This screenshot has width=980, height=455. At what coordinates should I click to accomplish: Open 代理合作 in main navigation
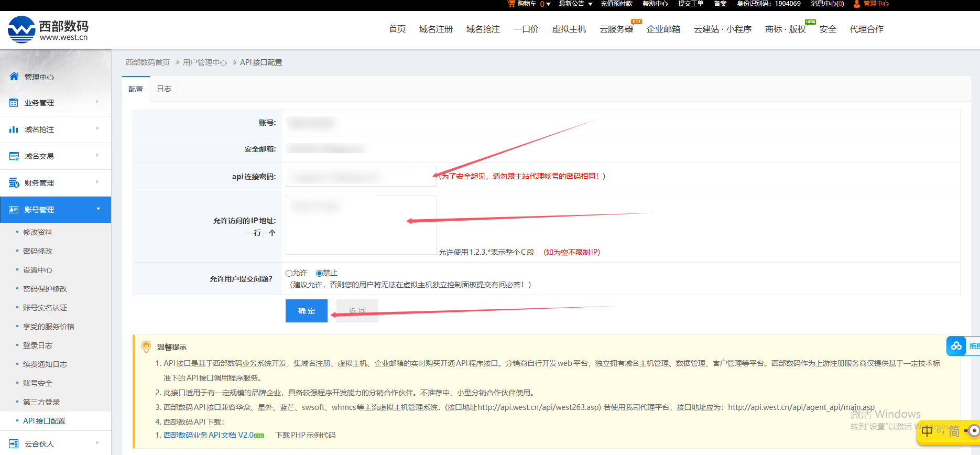(867, 29)
